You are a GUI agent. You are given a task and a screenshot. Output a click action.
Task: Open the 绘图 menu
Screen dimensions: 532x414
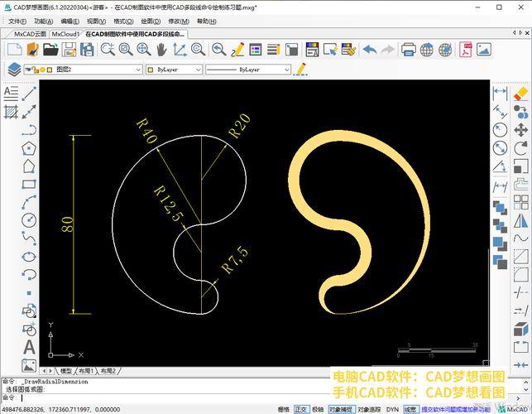[x=151, y=21]
